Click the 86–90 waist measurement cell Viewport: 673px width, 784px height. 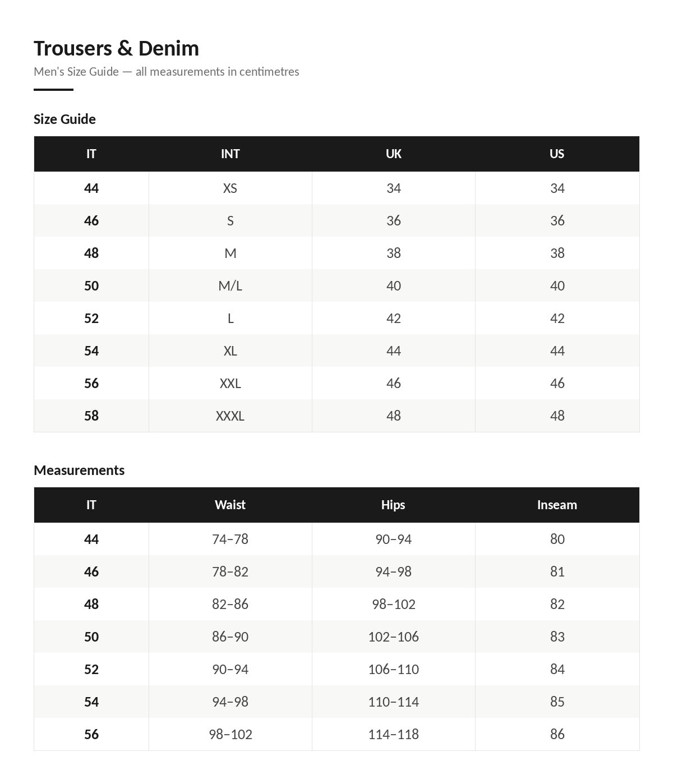tap(230, 637)
